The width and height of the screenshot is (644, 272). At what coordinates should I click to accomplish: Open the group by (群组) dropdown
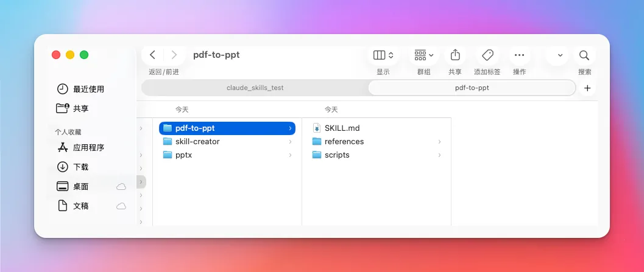point(423,55)
